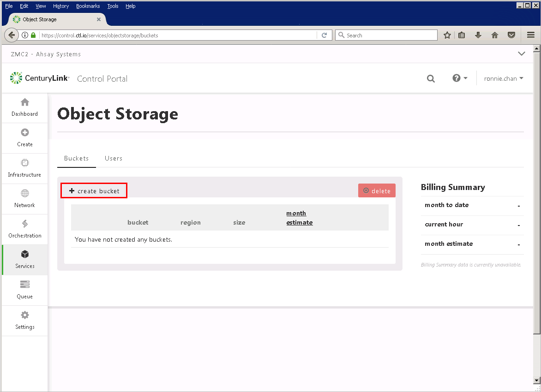The width and height of the screenshot is (541, 392).
Task: Open the help question mark dropdown
Action: [460, 78]
